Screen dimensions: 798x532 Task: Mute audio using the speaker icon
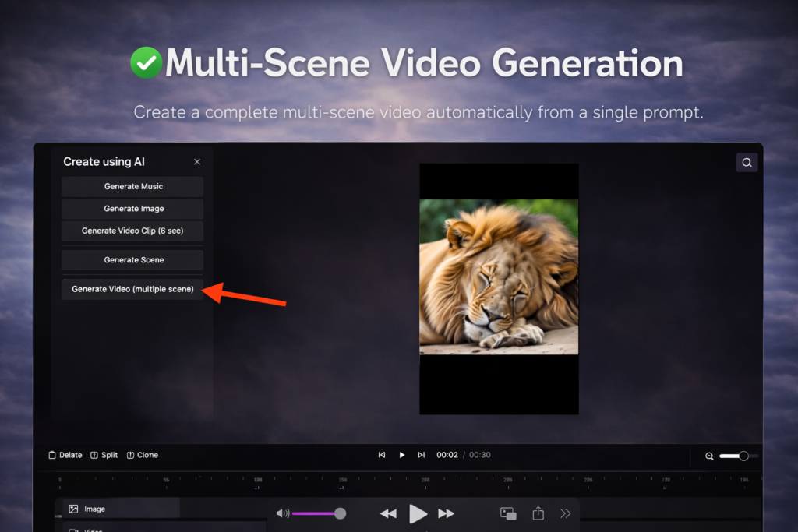click(282, 513)
